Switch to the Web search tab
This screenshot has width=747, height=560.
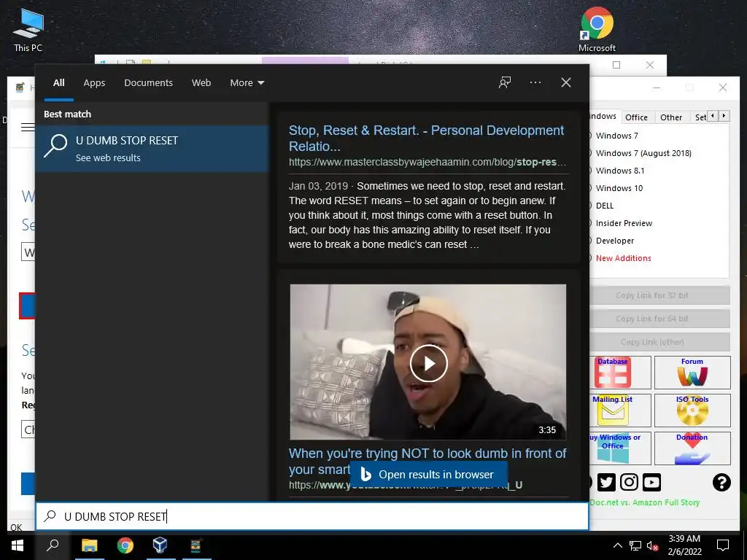click(201, 83)
